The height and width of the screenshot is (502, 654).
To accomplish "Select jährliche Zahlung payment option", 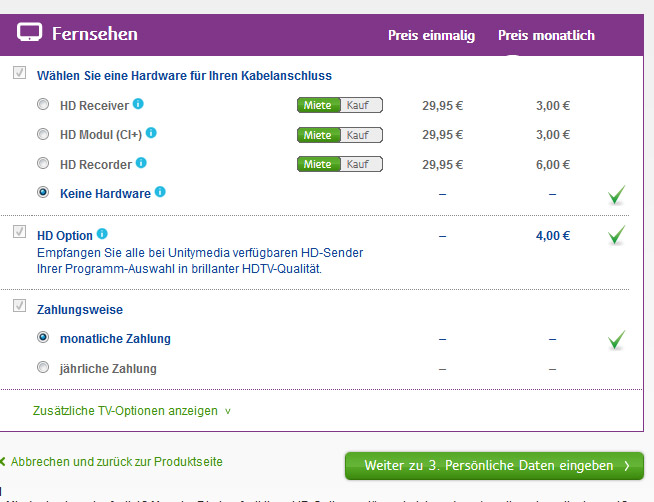I will pyautogui.click(x=43, y=368).
